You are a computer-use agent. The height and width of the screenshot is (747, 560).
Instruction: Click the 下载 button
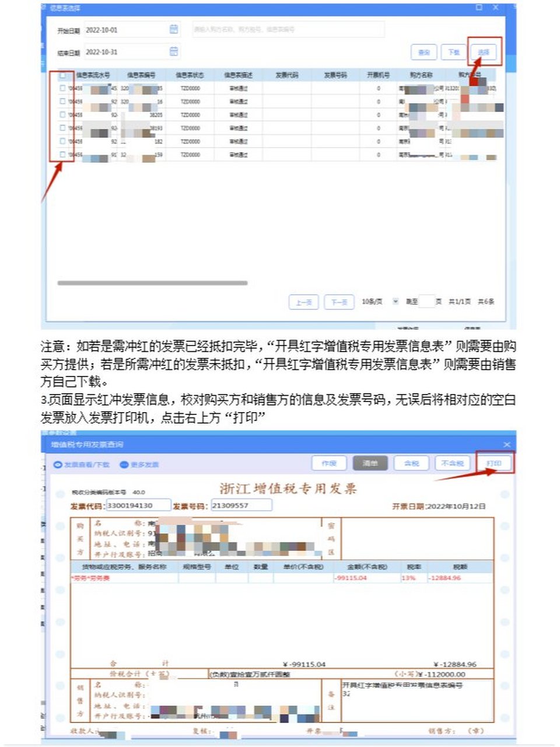(x=454, y=53)
